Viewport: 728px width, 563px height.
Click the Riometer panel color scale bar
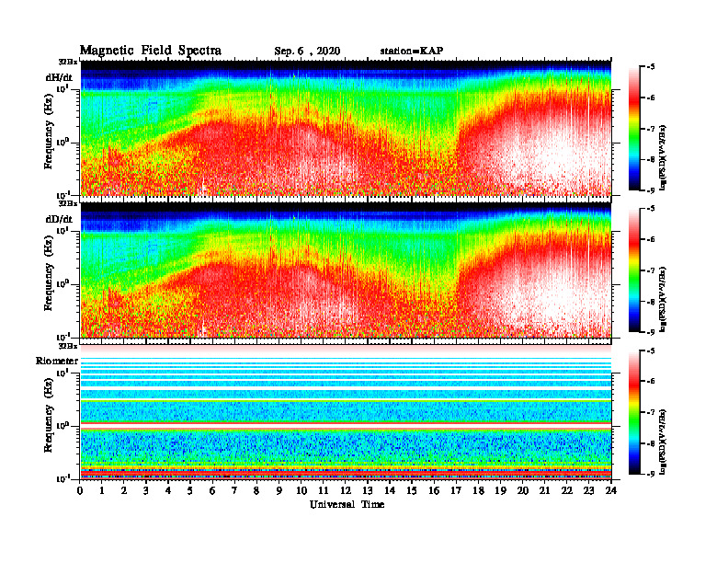pos(634,412)
